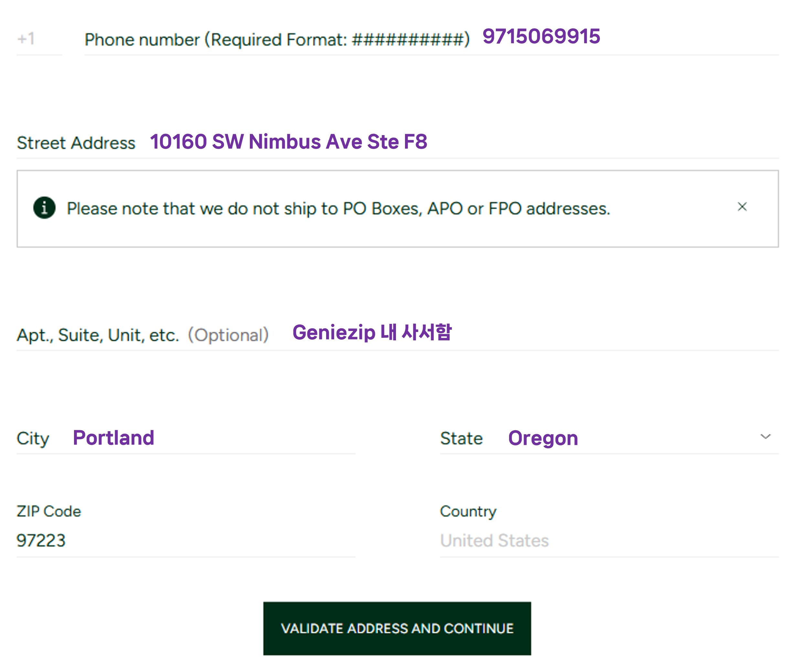The image size is (789, 672).
Task: Click the ZIP Code value 97223
Action: [41, 540]
